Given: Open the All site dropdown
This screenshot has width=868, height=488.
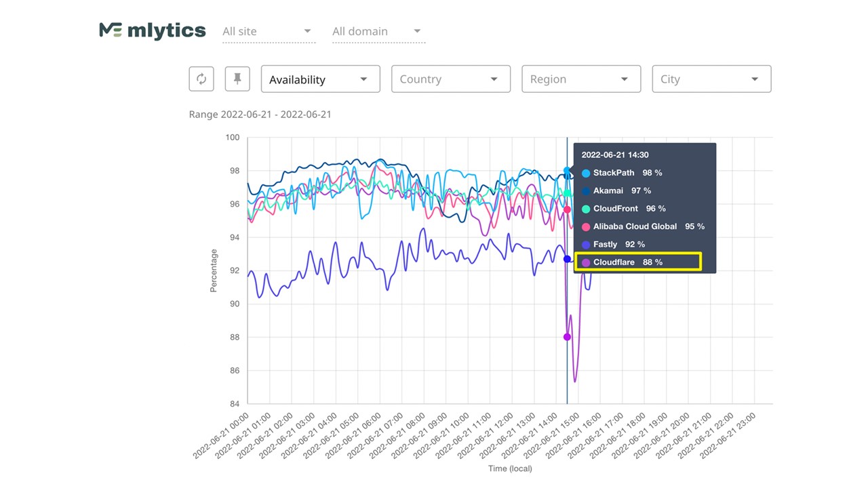Looking at the screenshot, I should click(269, 31).
